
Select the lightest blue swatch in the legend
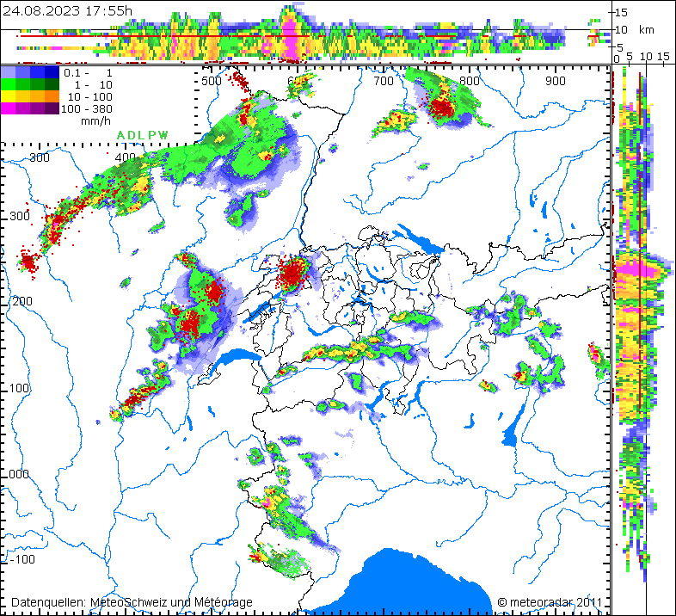tap(8, 73)
